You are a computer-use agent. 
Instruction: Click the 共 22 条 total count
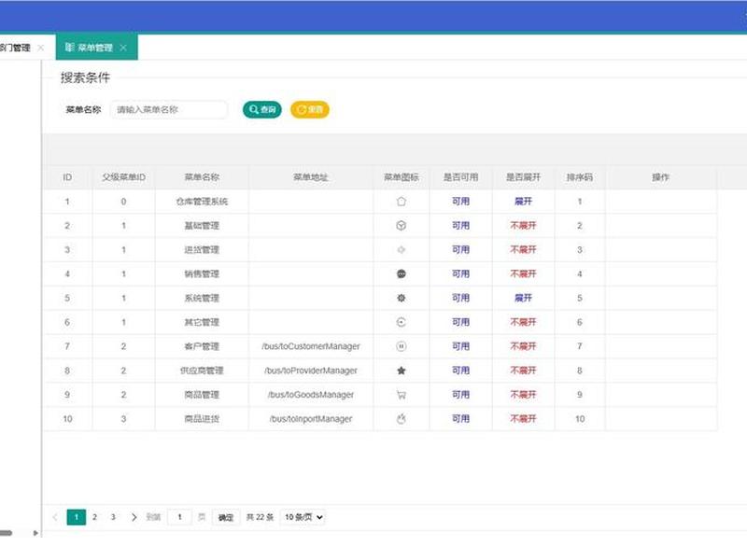tap(260, 517)
